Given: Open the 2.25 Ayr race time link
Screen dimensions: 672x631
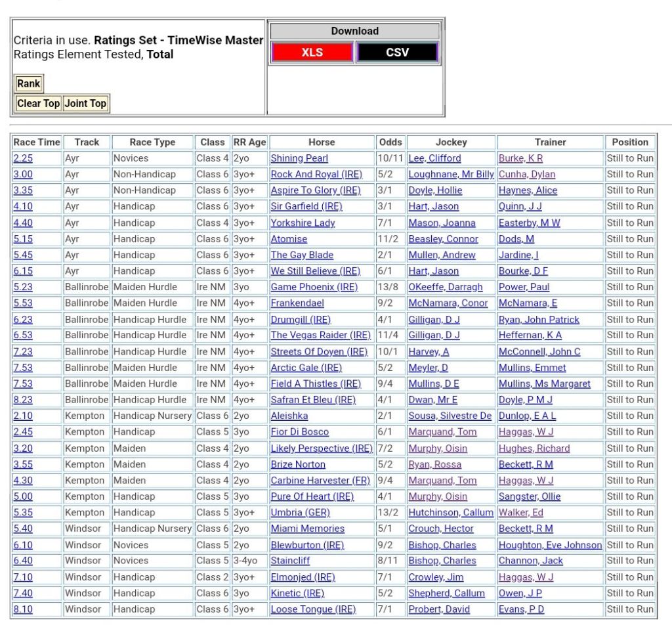Looking at the screenshot, I should [x=22, y=158].
